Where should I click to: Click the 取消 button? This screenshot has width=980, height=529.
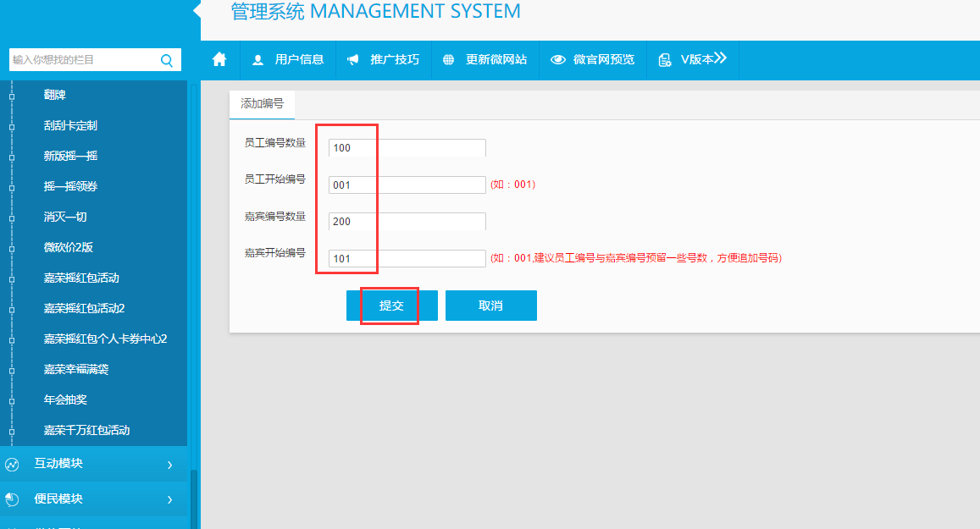pyautogui.click(x=490, y=306)
